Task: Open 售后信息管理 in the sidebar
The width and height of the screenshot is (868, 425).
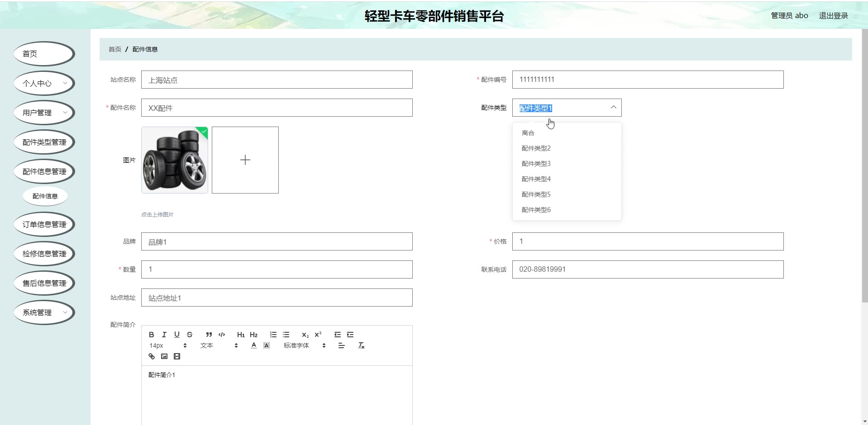Action: click(44, 283)
